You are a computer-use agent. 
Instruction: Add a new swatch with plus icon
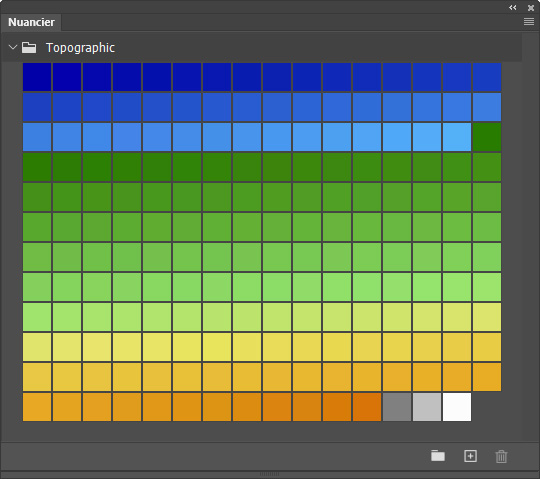(x=470, y=456)
